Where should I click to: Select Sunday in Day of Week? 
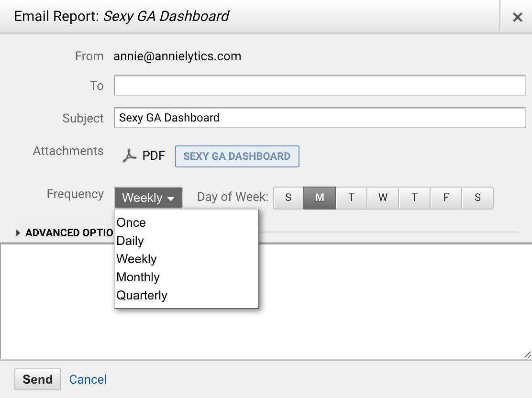click(x=288, y=198)
